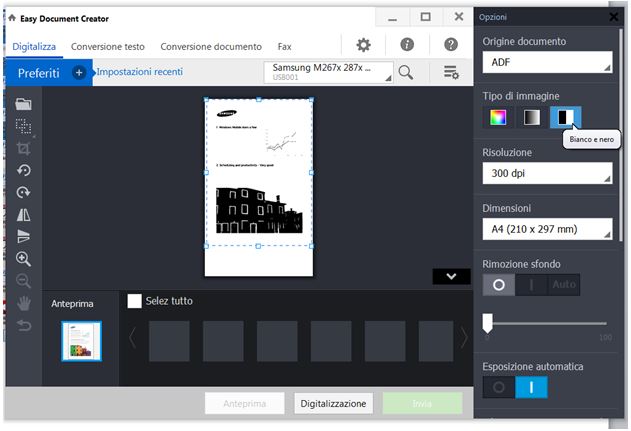The width and height of the screenshot is (631, 431).
Task: Open settings with the gear icon
Action: point(363,45)
